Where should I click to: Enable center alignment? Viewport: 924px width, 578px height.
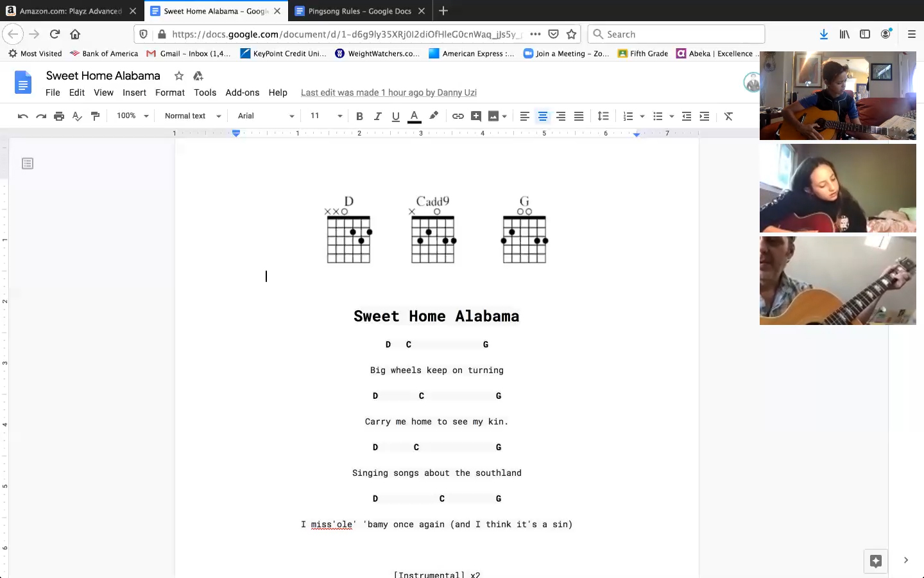click(542, 116)
